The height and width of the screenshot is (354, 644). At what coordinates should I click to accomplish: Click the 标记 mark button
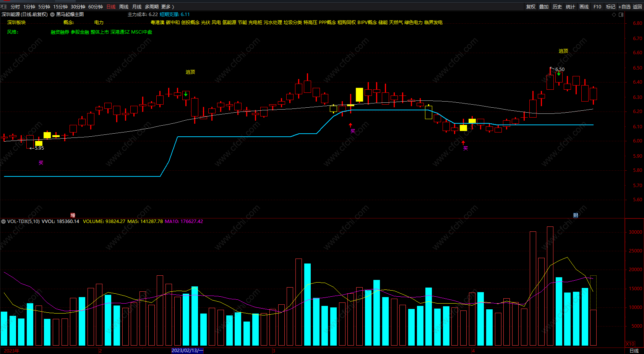click(x=611, y=6)
